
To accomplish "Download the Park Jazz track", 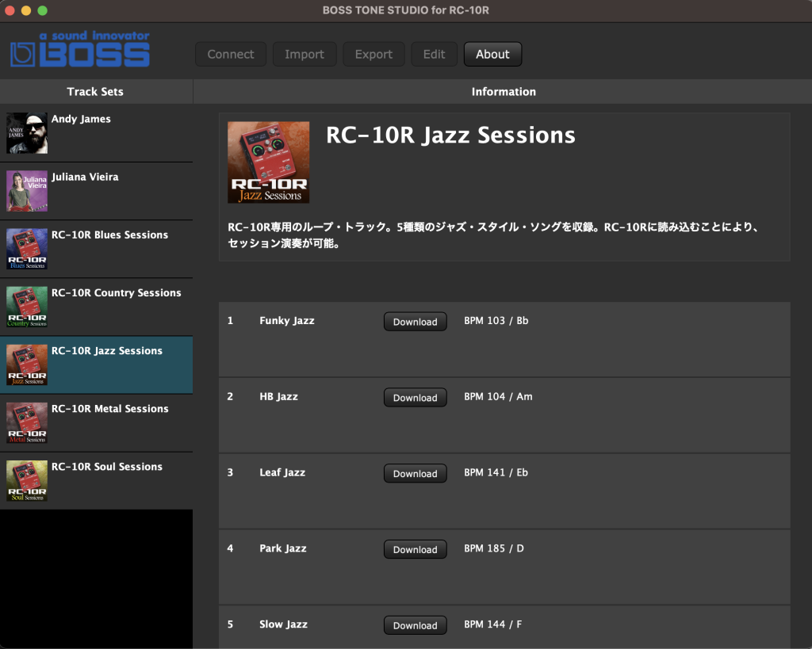I will (x=415, y=550).
